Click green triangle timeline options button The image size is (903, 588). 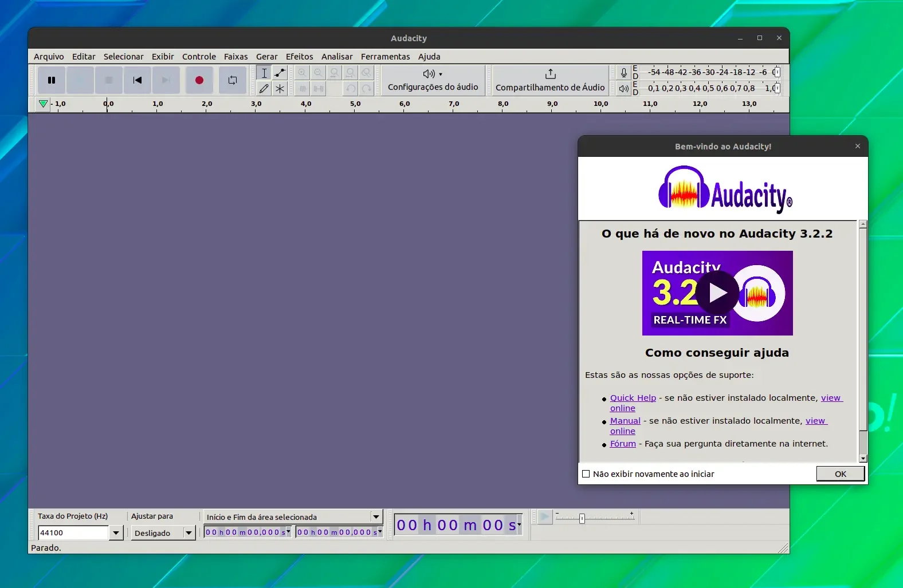tap(43, 104)
